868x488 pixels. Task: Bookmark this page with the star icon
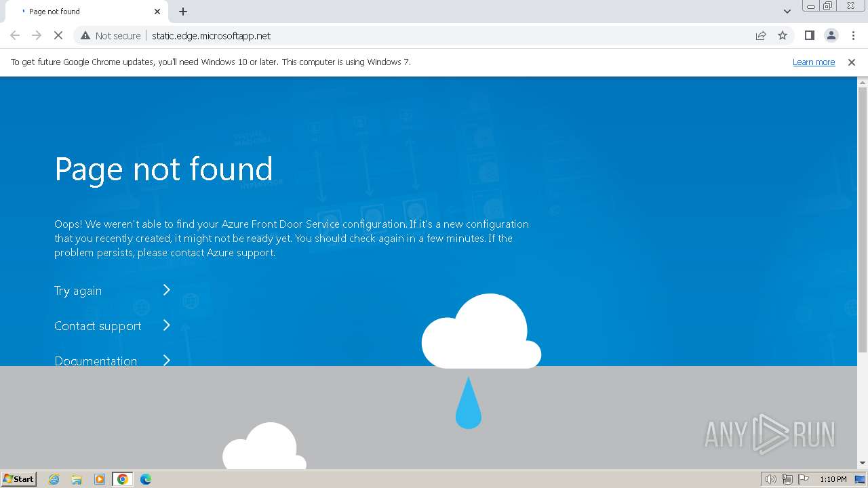point(783,35)
